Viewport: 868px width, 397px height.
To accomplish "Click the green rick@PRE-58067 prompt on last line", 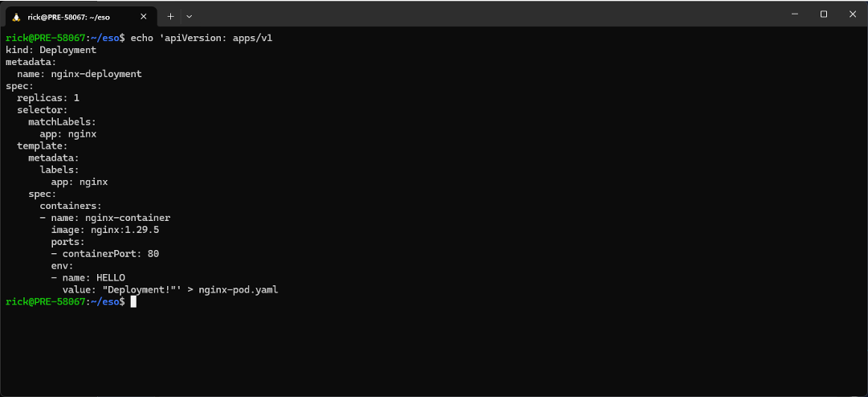I will (x=45, y=301).
